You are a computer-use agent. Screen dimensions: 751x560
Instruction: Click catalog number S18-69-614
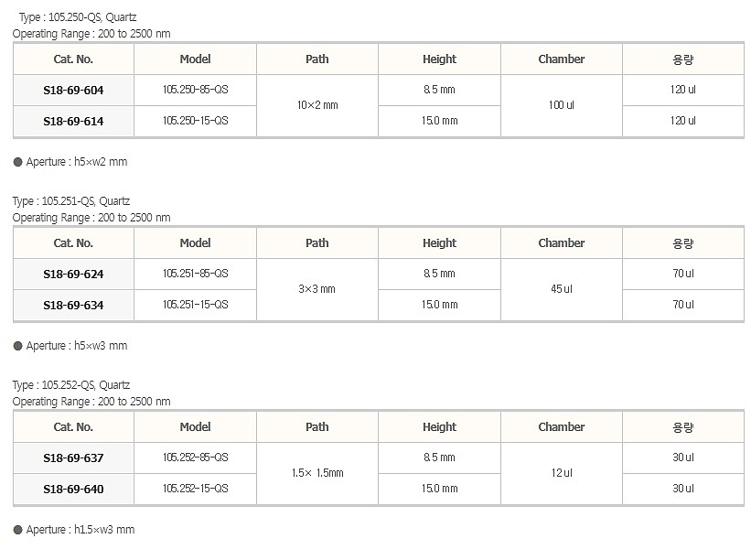73,121
